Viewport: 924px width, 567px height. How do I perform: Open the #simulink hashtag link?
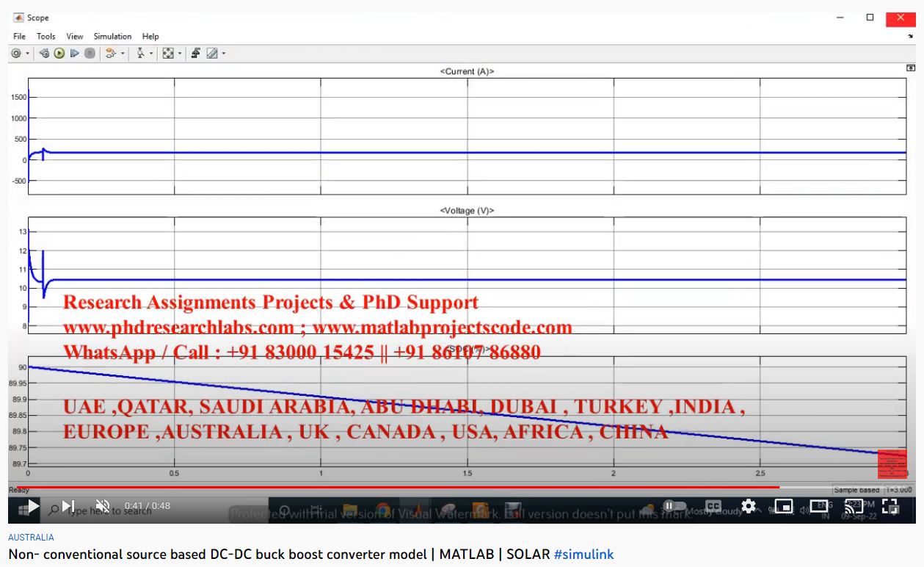(583, 554)
